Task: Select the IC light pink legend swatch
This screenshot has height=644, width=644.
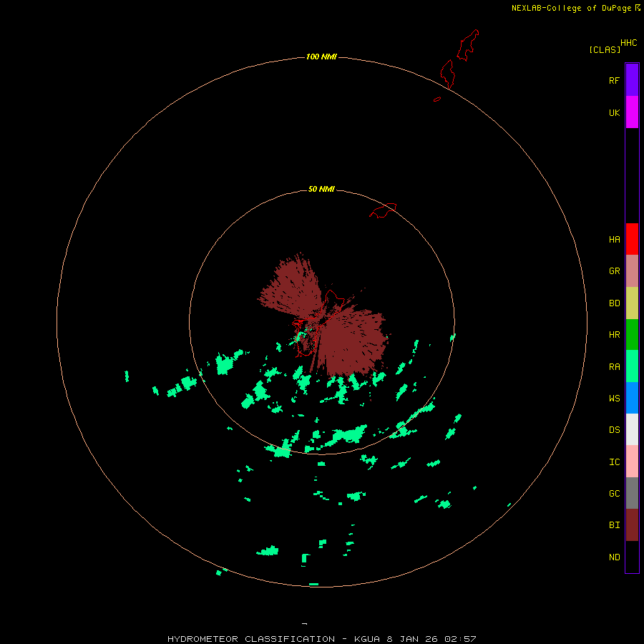Action: tap(632, 462)
